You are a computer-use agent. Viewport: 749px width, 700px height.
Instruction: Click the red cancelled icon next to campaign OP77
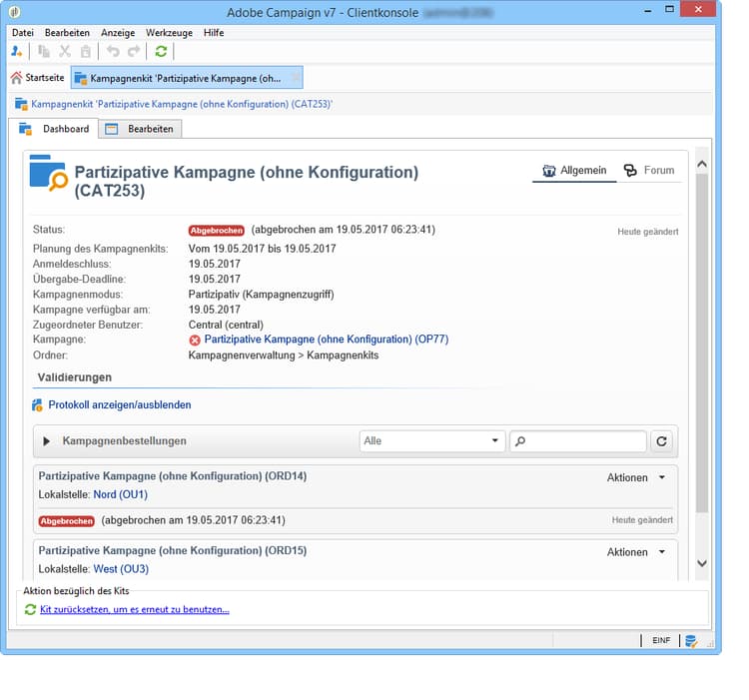pyautogui.click(x=195, y=340)
